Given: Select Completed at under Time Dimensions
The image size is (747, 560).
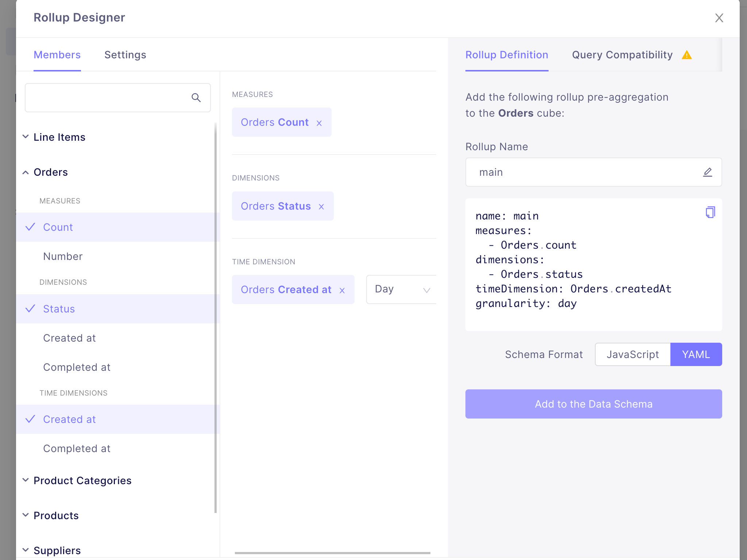Looking at the screenshot, I should pyautogui.click(x=117, y=448).
